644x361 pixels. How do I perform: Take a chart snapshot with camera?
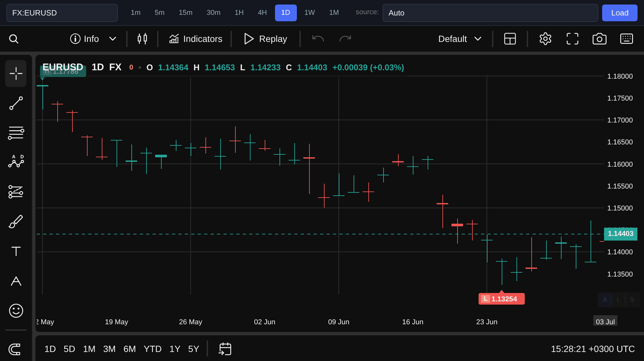pyautogui.click(x=600, y=39)
